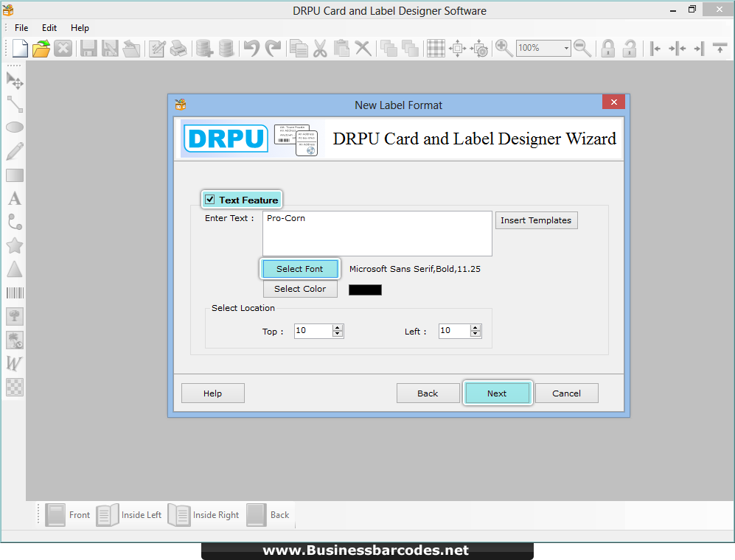Create a new document from toolbar
The height and width of the screenshot is (560, 735).
(20, 49)
